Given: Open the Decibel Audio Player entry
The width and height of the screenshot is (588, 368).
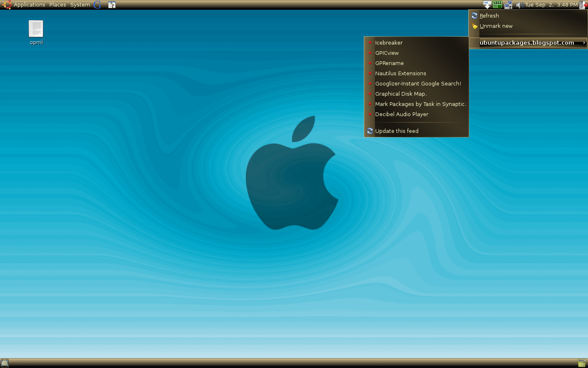Looking at the screenshot, I should click(416, 114).
